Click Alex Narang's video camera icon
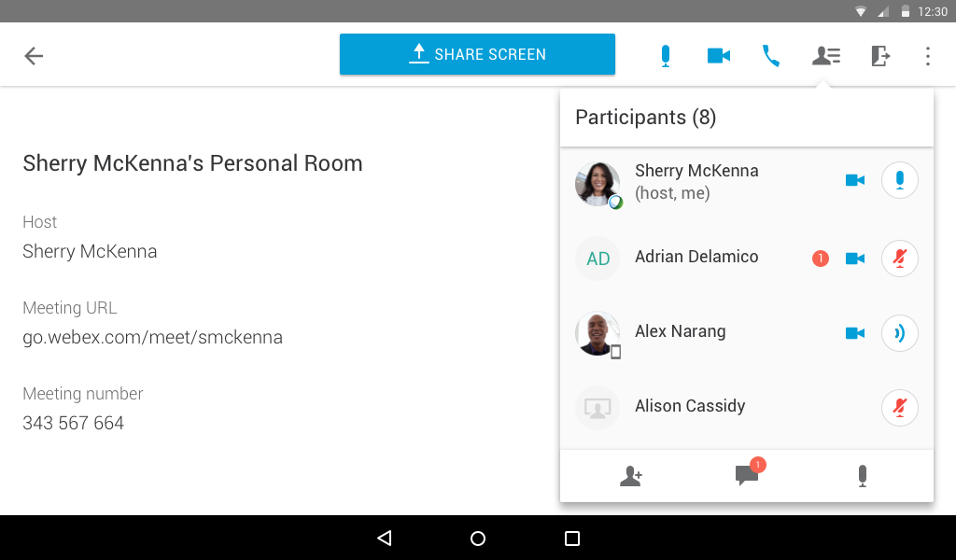This screenshot has height=560, width=956. [x=855, y=332]
